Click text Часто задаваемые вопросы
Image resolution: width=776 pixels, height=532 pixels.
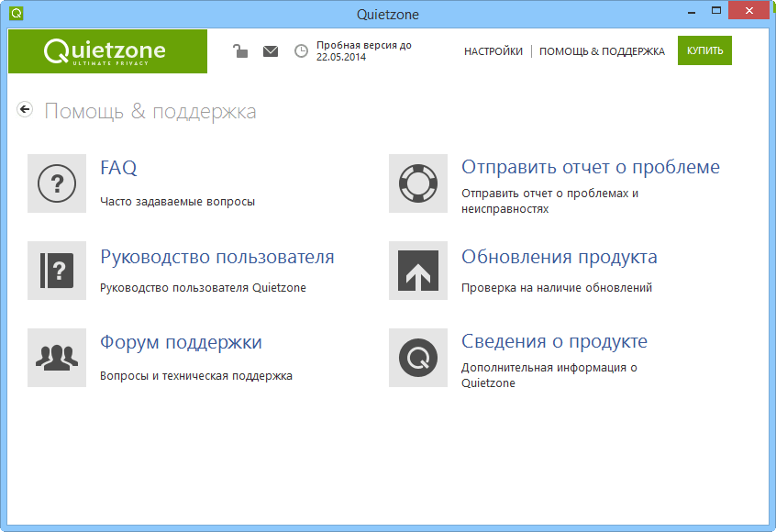[177, 202]
